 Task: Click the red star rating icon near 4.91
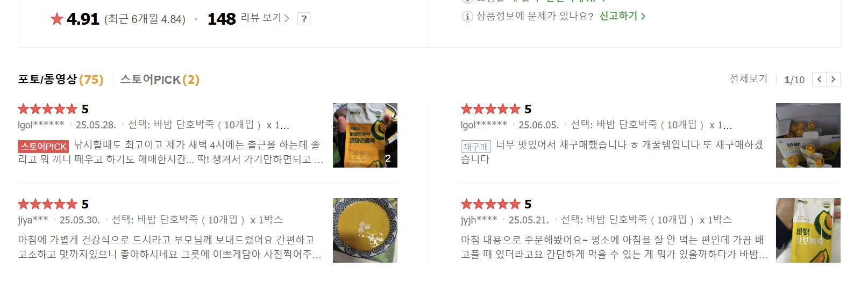(57, 19)
